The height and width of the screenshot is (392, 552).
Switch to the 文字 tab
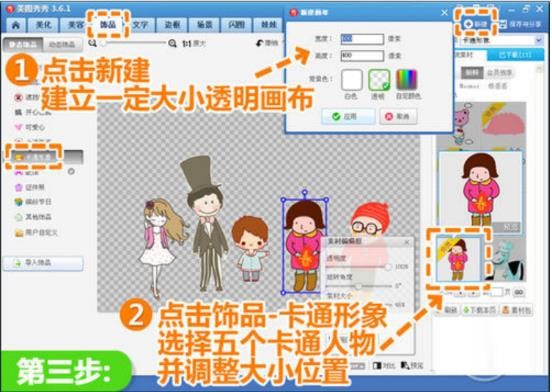pos(140,25)
